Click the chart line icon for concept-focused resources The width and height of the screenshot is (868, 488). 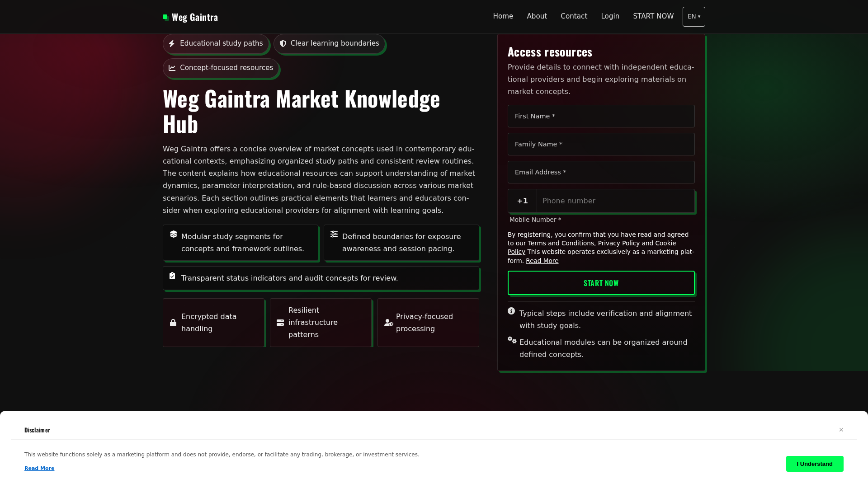point(172,68)
